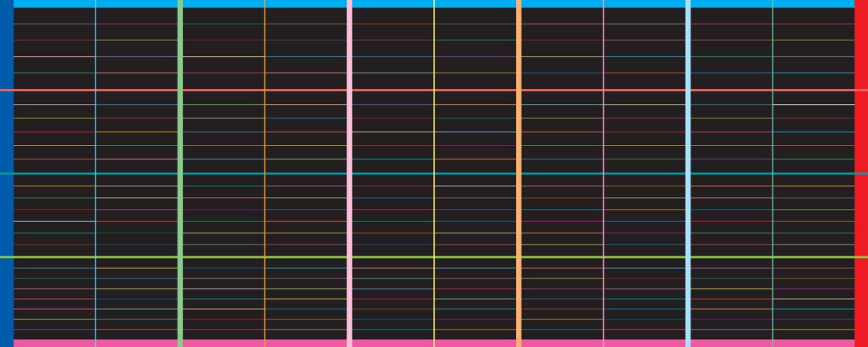
Task: Click the white horizontal segment in leftmost column
Action: (54, 221)
